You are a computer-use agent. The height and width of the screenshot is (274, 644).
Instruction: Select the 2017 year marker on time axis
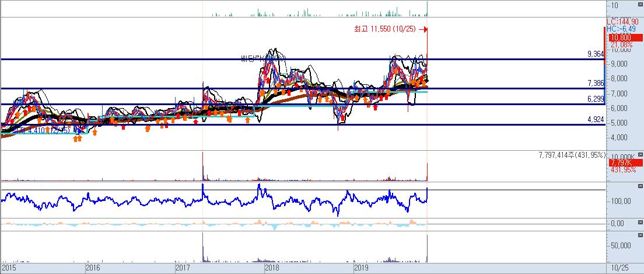pyautogui.click(x=183, y=268)
